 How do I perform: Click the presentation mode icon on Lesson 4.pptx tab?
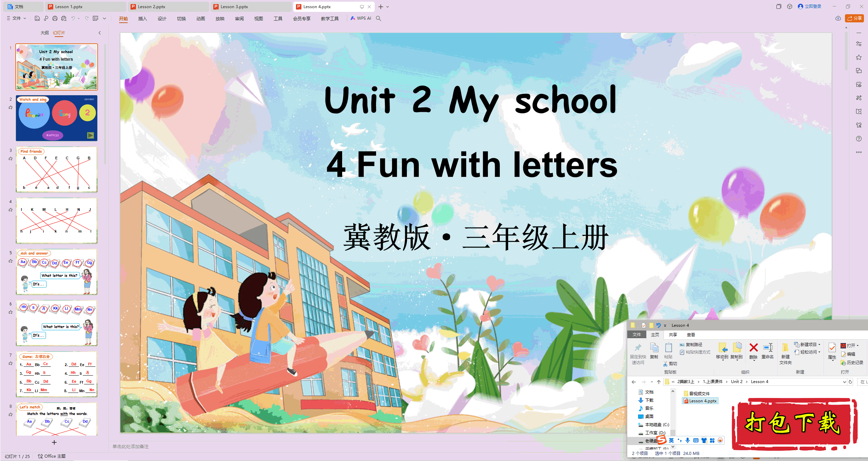[362, 6]
